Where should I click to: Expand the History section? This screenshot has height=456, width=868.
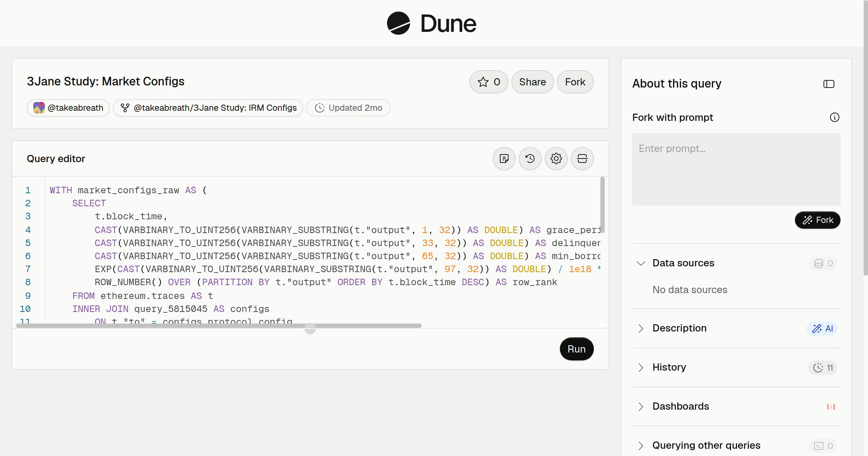click(641, 367)
